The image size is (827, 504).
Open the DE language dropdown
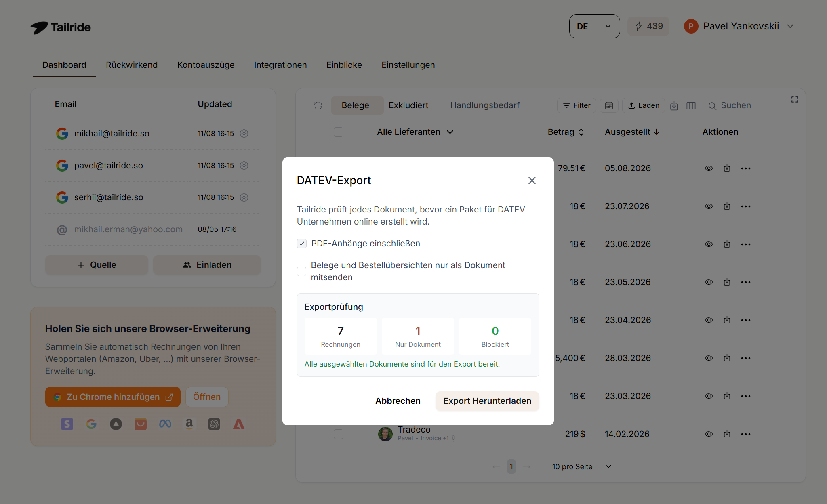point(594,26)
